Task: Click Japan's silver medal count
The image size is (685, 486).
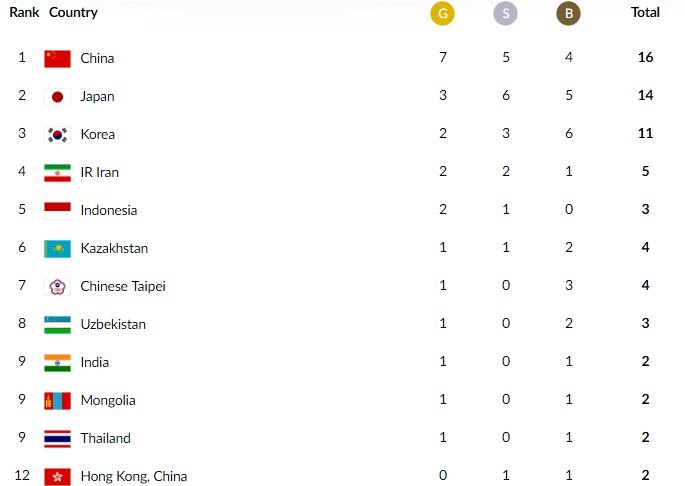Action: [x=505, y=96]
